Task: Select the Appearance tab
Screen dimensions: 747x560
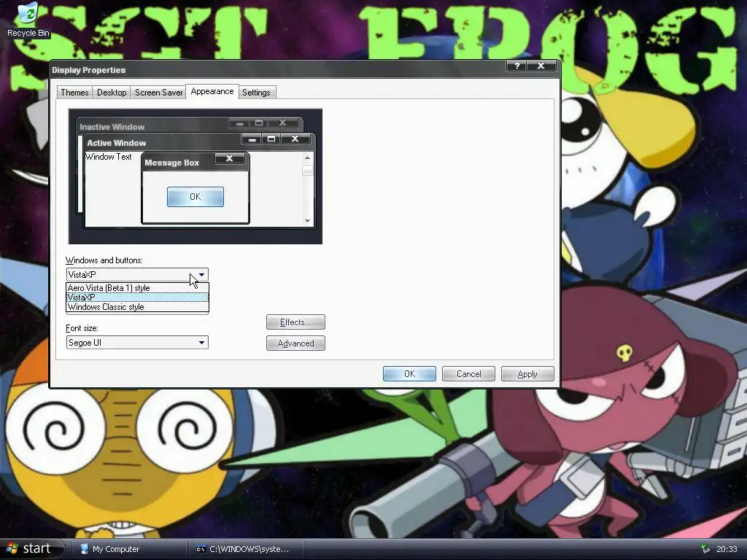Action: coord(212,91)
